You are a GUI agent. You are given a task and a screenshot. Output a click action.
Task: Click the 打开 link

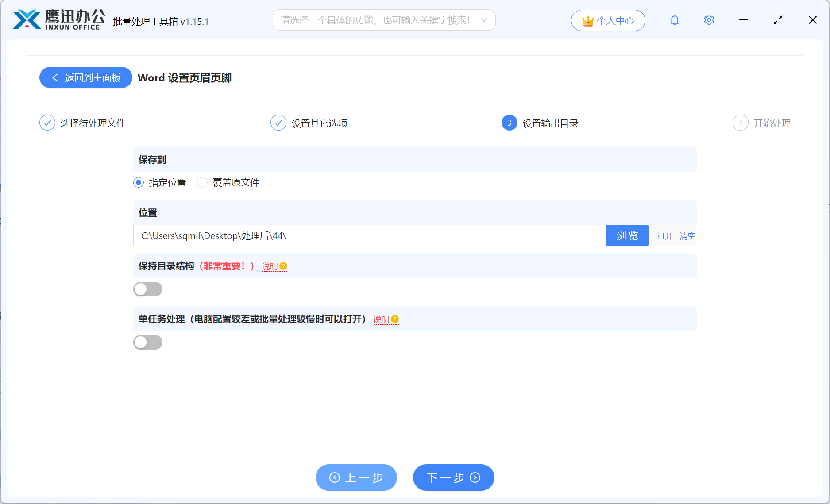(x=665, y=236)
